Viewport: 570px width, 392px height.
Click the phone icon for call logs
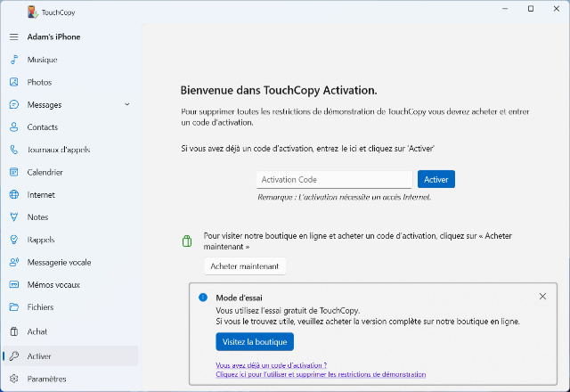(x=14, y=150)
